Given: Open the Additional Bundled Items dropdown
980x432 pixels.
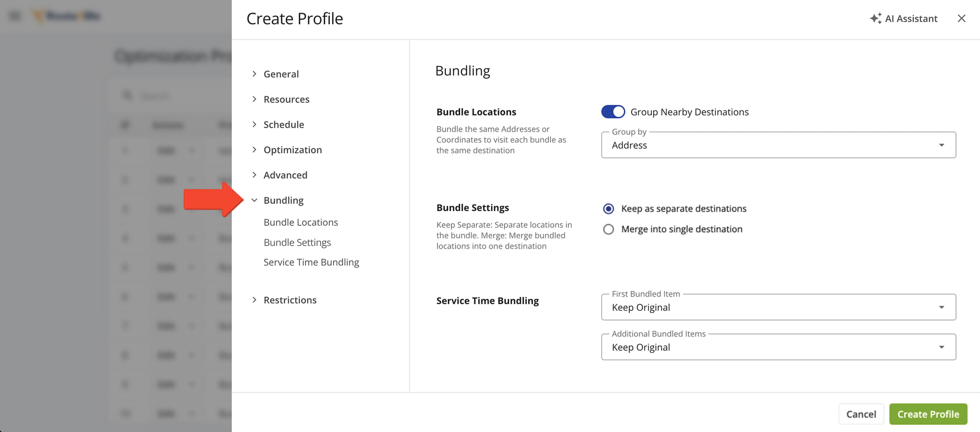Looking at the screenshot, I should click(x=779, y=347).
